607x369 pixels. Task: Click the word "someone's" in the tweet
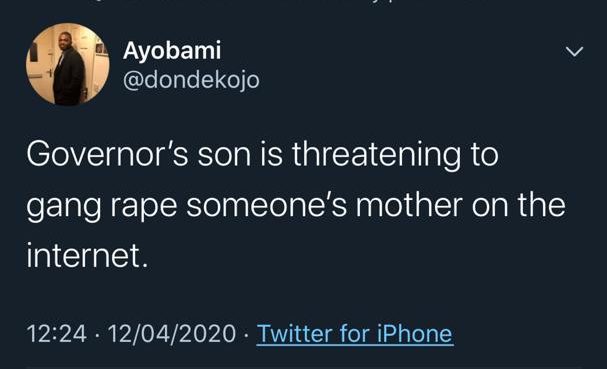(x=266, y=206)
